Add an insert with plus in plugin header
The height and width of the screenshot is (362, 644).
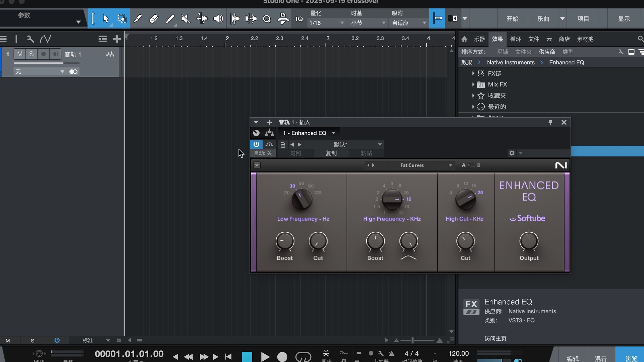pyautogui.click(x=269, y=122)
